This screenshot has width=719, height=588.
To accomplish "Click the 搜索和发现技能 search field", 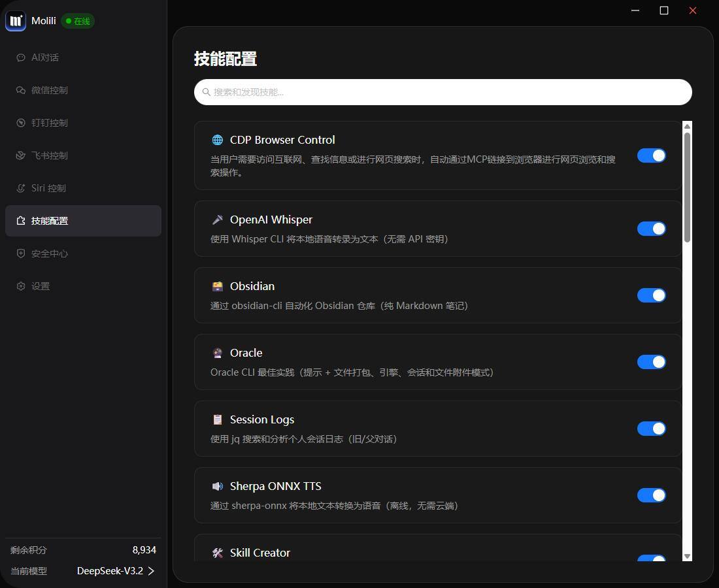I will coord(443,92).
